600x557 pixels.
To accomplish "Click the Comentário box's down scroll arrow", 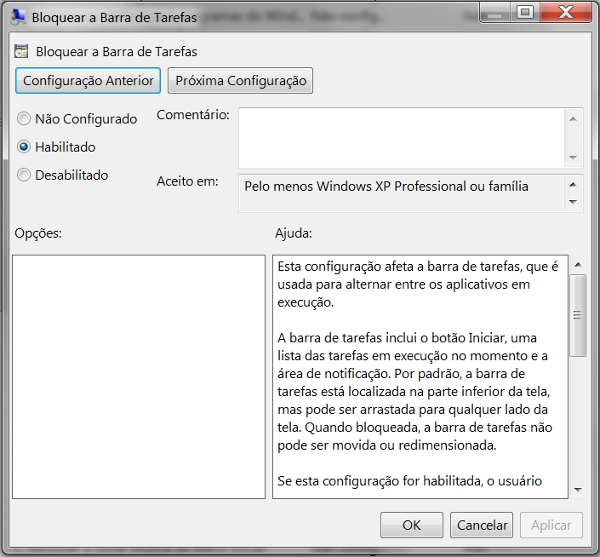I will coord(573,158).
